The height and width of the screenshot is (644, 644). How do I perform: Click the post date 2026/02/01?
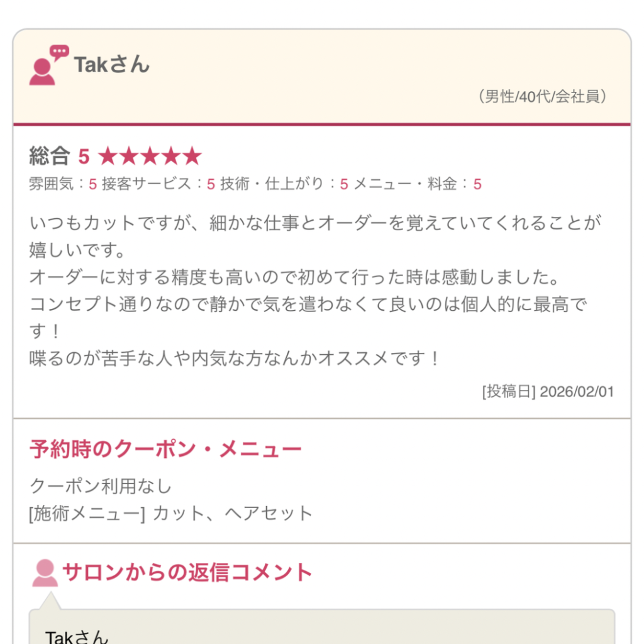[576, 392]
